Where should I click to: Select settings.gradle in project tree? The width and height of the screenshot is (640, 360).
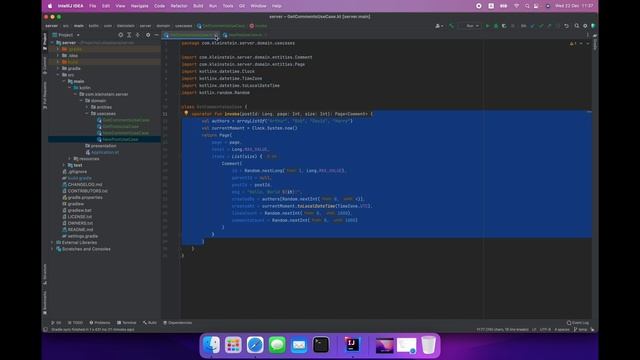(x=82, y=236)
